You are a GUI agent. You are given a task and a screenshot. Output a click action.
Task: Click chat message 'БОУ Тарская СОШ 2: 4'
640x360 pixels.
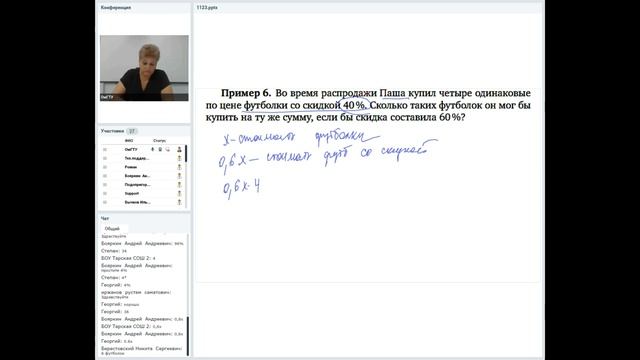[128, 258]
